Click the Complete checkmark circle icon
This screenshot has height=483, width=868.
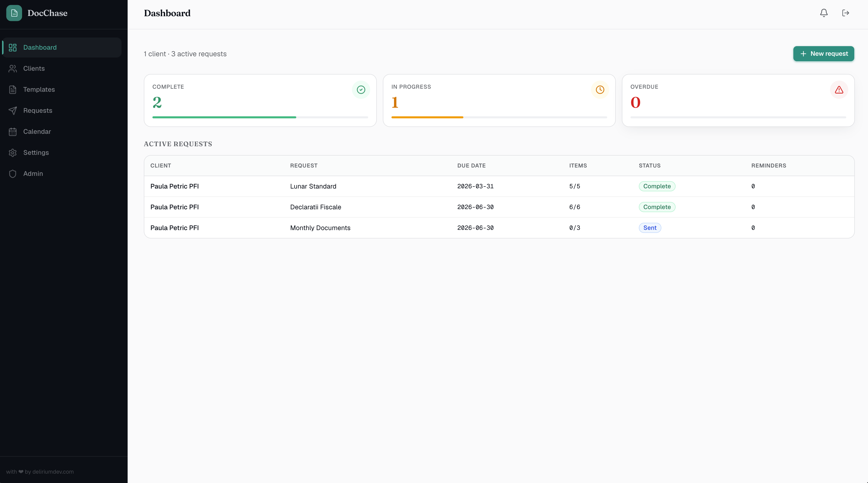coord(361,90)
